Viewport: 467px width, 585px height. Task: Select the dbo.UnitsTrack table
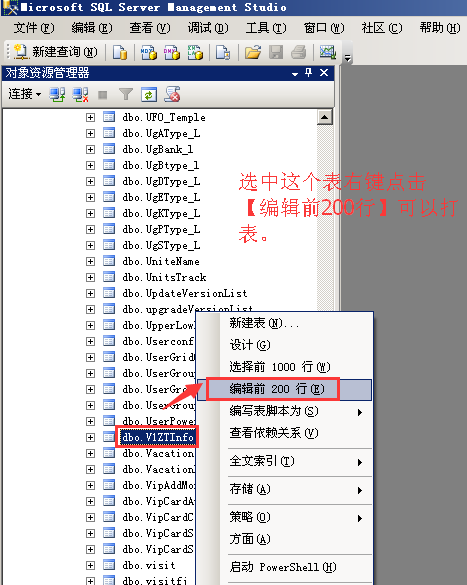tap(164, 278)
